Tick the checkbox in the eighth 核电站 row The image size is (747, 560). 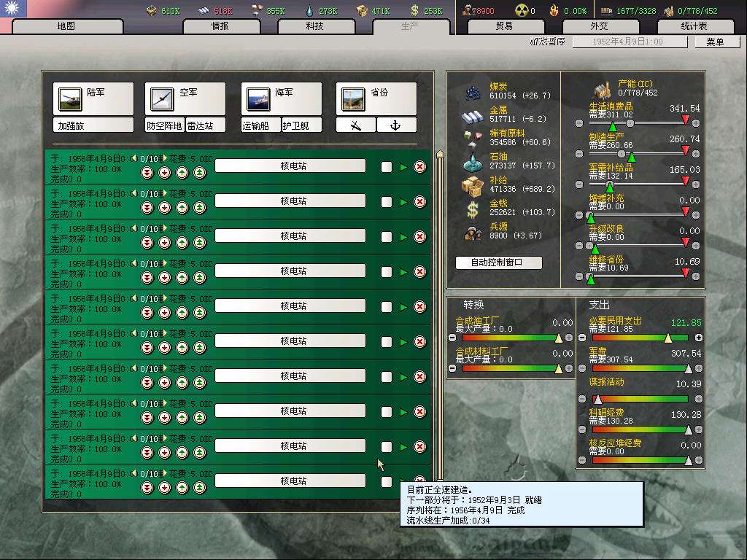(x=387, y=412)
